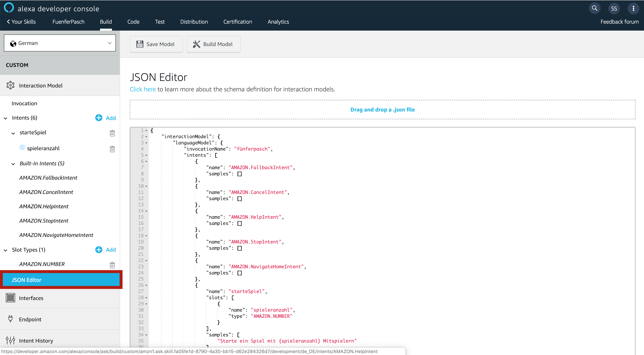Click the Drag and drop .json file area
Viewport: 644px width, 355px height.
(382, 109)
